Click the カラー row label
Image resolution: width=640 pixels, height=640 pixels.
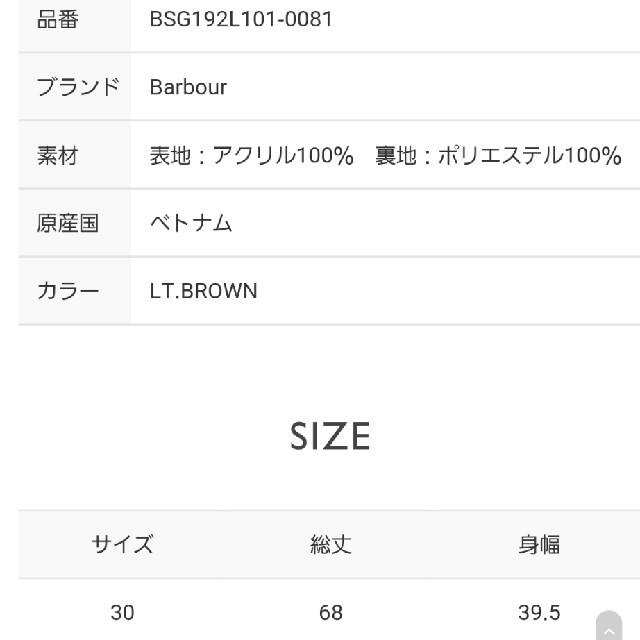pos(68,291)
